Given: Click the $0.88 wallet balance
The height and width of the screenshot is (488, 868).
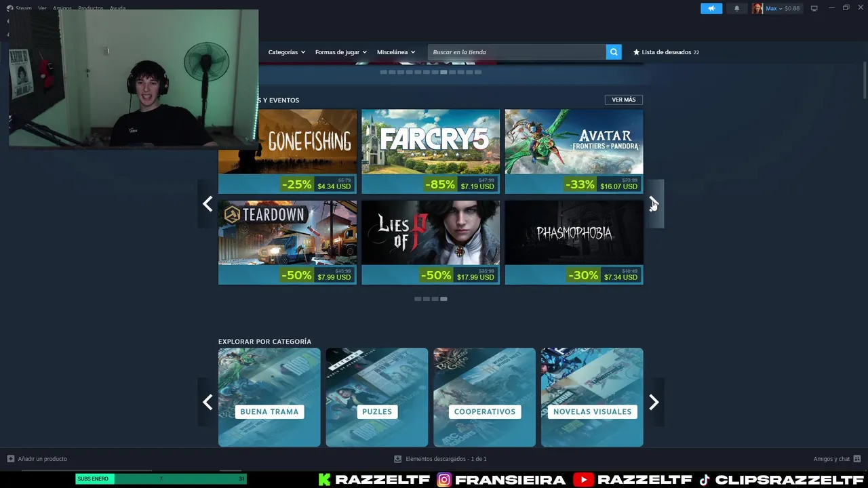Looking at the screenshot, I should coord(792,8).
